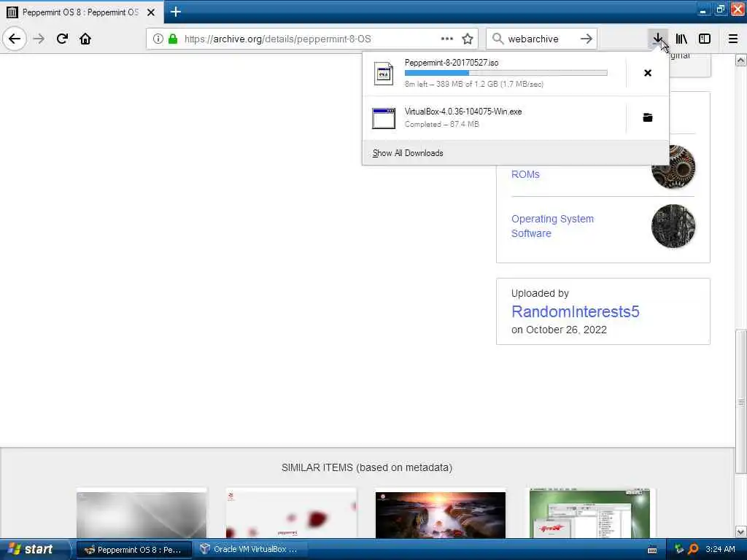Click the orange magnifier tray icon
This screenshot has width=747, height=560.
pyautogui.click(x=693, y=550)
